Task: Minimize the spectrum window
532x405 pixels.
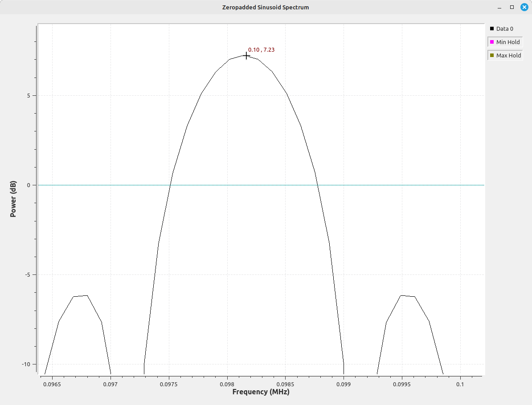Action: click(500, 7)
